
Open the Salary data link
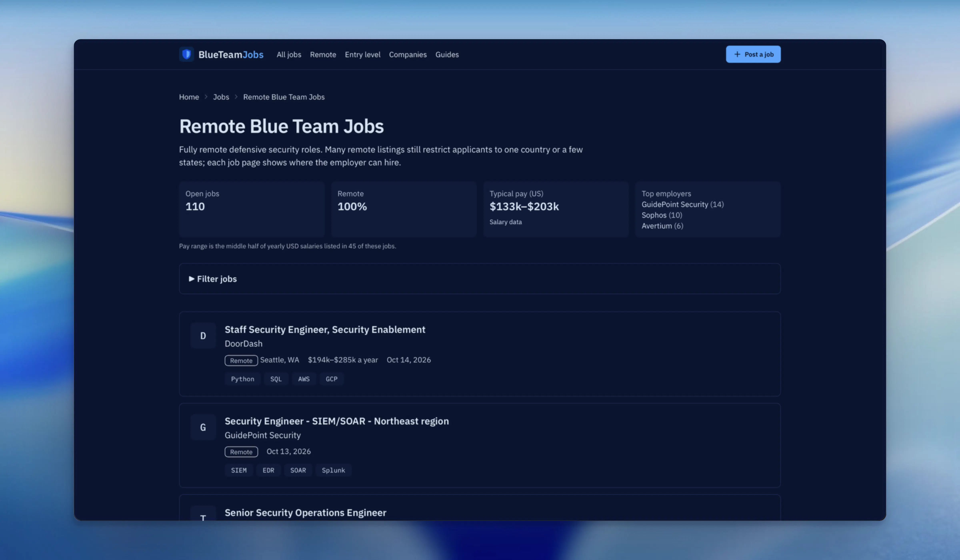point(506,222)
